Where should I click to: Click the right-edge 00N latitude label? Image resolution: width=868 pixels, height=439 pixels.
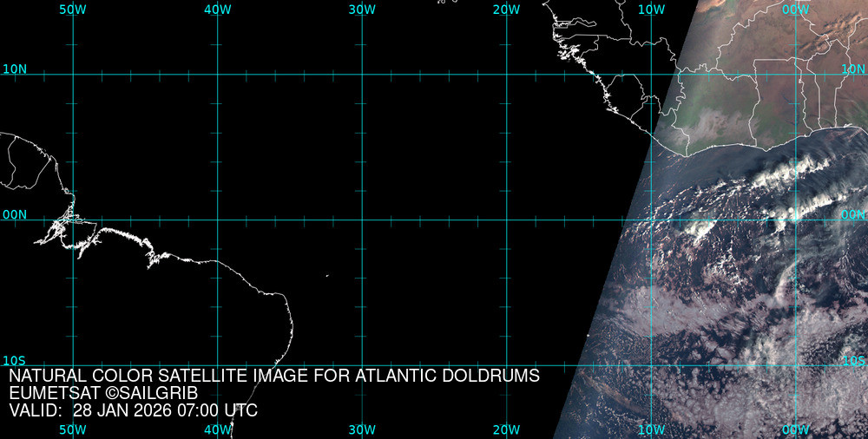point(854,214)
